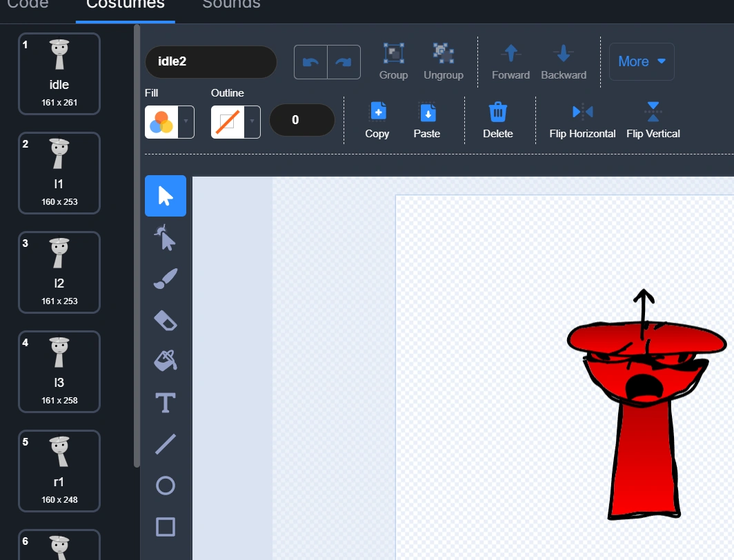Select the Eraser tool
The image size is (734, 560).
point(165,320)
